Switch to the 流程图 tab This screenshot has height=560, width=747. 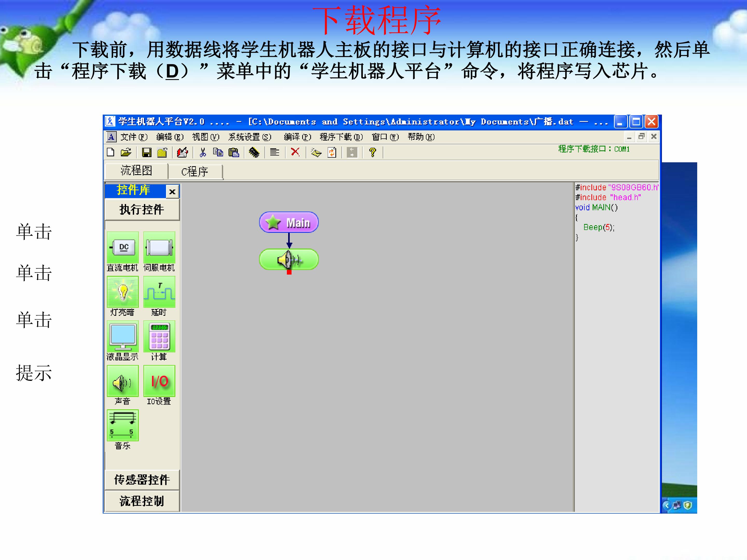tap(136, 171)
